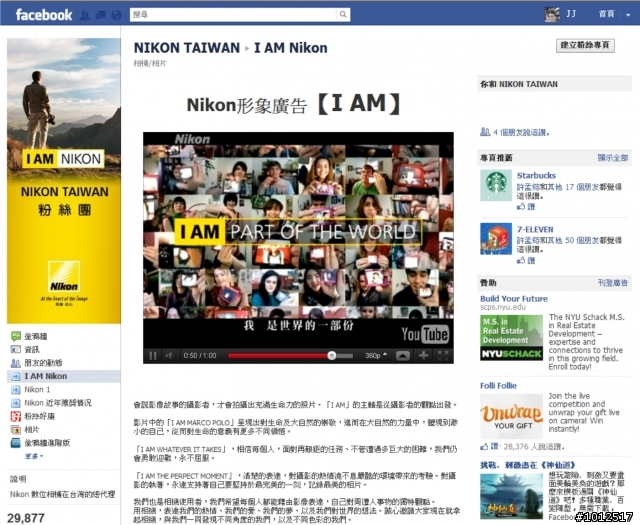Click the Nikon Taiwan profile cover image

coord(64,181)
